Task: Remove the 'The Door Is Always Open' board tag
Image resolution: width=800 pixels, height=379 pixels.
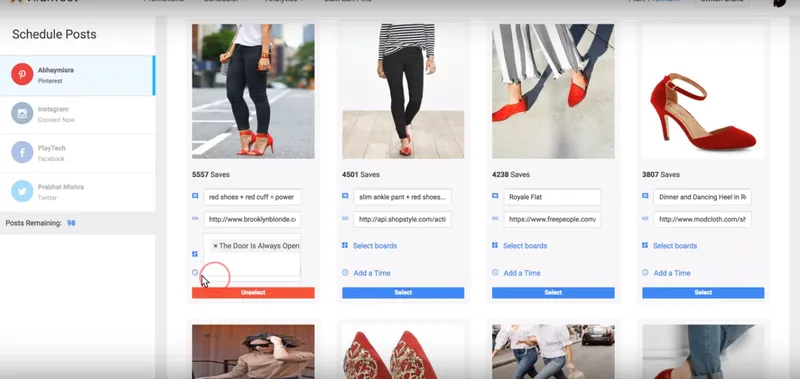Action: [215, 246]
